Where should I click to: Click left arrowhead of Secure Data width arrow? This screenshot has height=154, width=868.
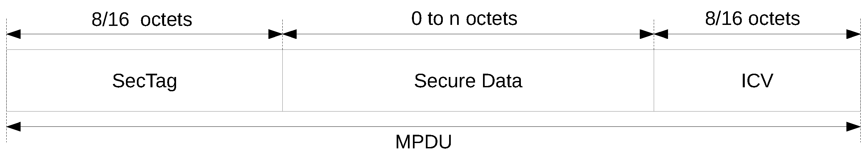pyautogui.click(x=290, y=34)
